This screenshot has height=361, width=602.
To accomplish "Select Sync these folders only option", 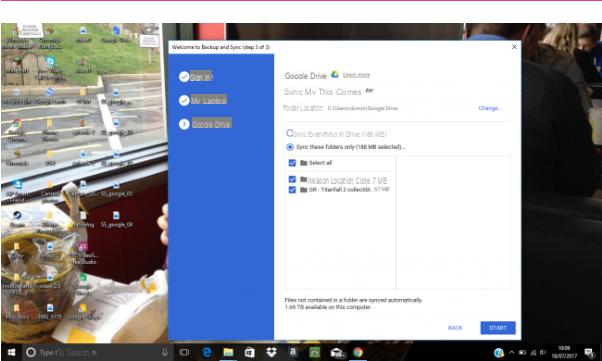I will click(x=290, y=147).
